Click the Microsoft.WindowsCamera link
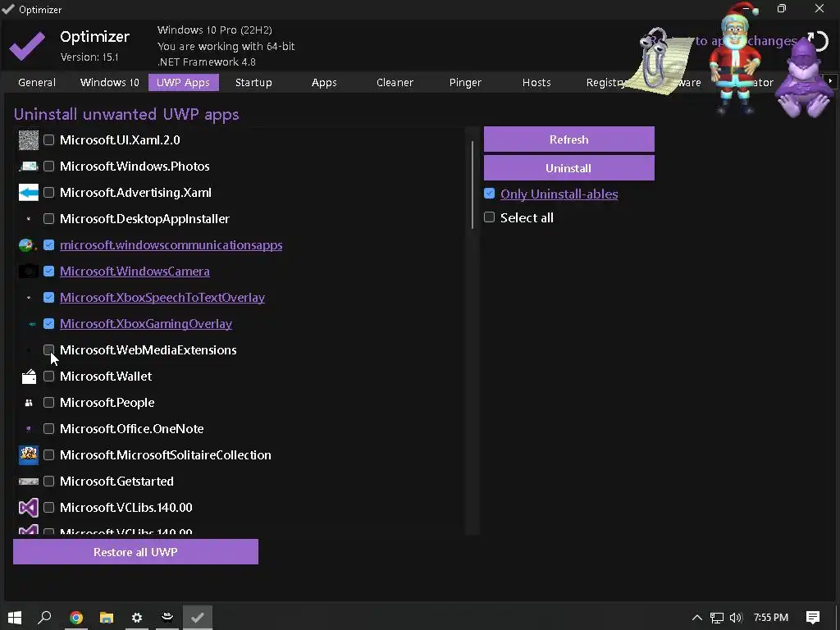This screenshot has height=630, width=840. coord(135,271)
